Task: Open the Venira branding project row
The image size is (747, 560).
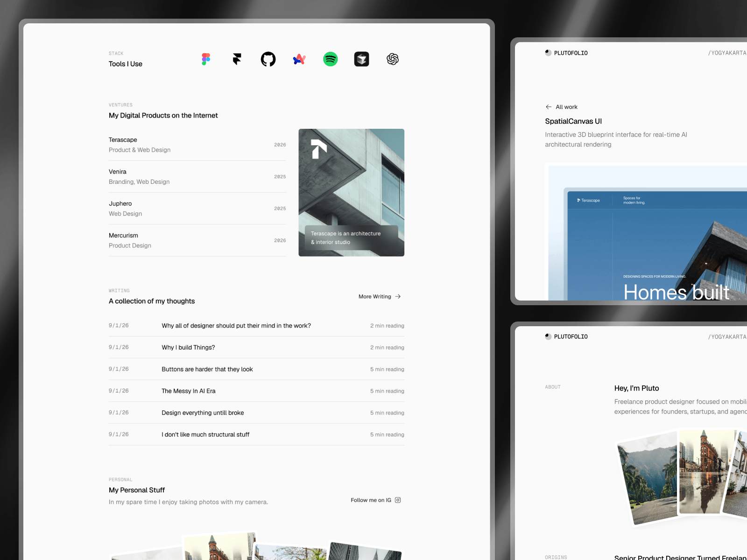Action: click(x=197, y=176)
